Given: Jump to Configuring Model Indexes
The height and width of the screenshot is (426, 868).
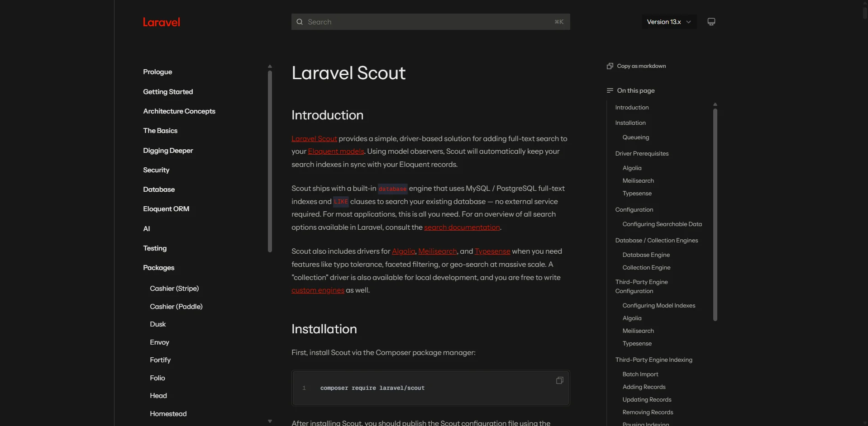Looking at the screenshot, I should click(658, 306).
